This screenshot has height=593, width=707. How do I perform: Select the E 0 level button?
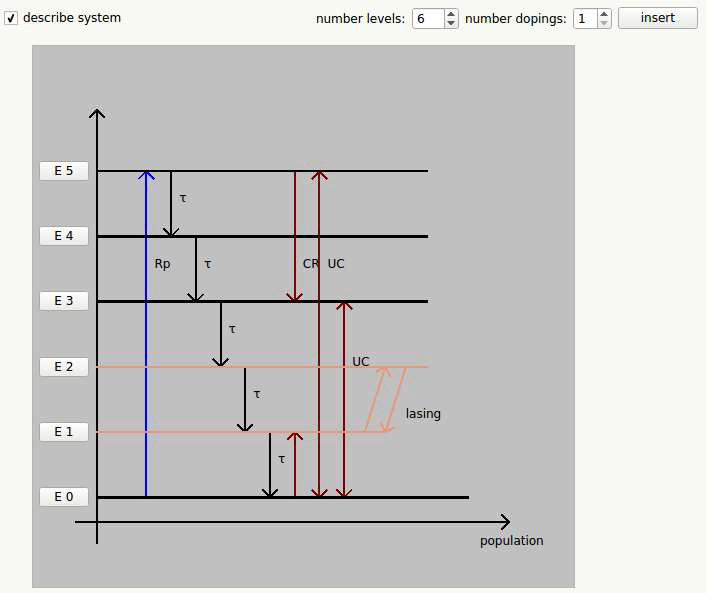pos(64,496)
